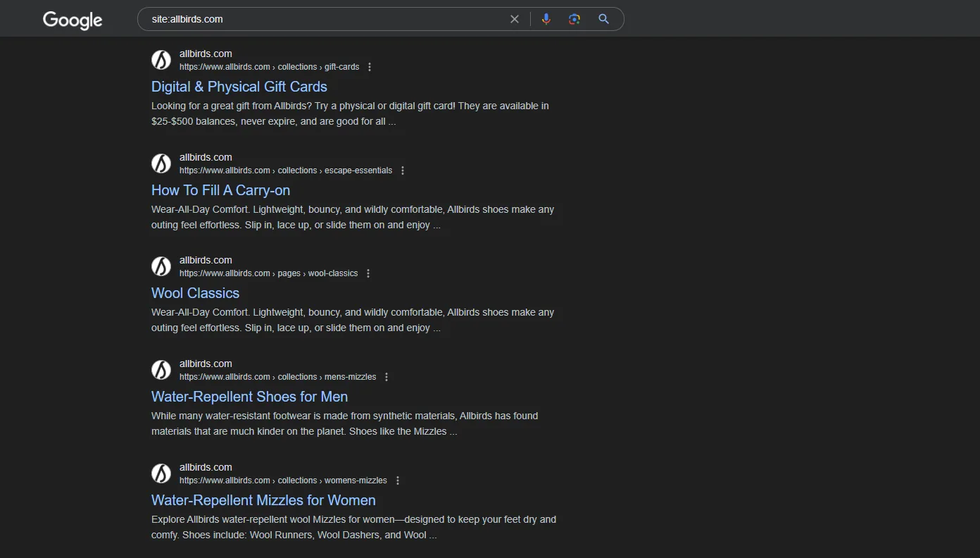Image resolution: width=980 pixels, height=558 pixels.
Task: Open the Water-Repellent Shoes for Men result
Action: point(249,397)
